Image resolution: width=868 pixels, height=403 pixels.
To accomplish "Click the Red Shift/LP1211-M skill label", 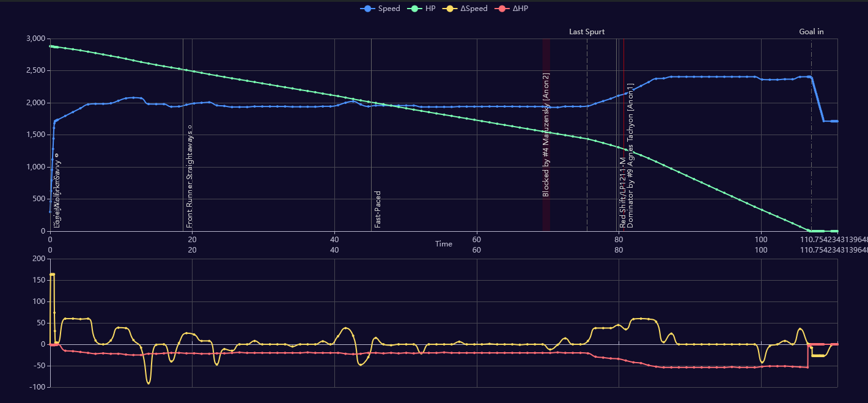I will point(622,193).
